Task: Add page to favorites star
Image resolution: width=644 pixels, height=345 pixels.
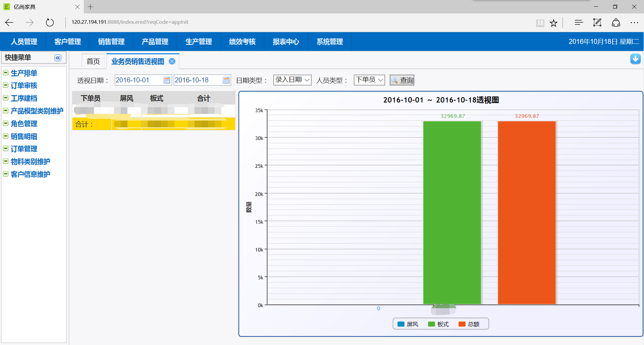Action: tap(553, 23)
